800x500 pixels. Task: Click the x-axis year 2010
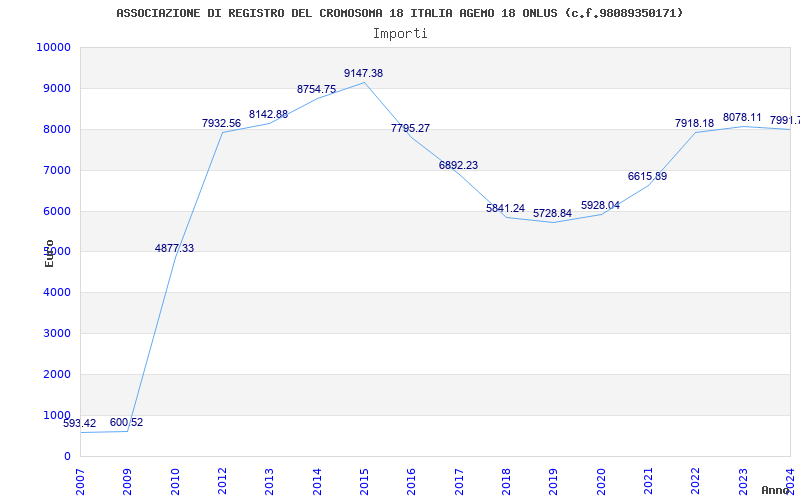[175, 482]
